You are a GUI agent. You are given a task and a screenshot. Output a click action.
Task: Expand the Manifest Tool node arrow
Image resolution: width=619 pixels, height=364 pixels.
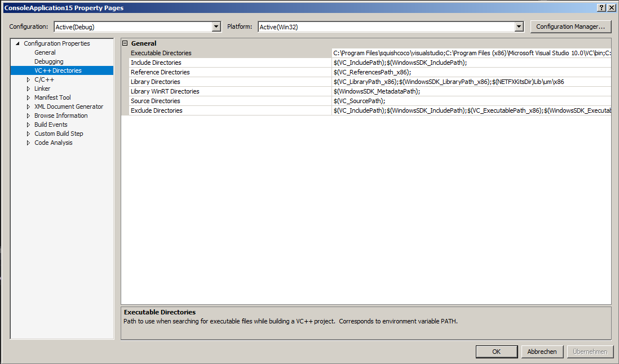(28, 98)
